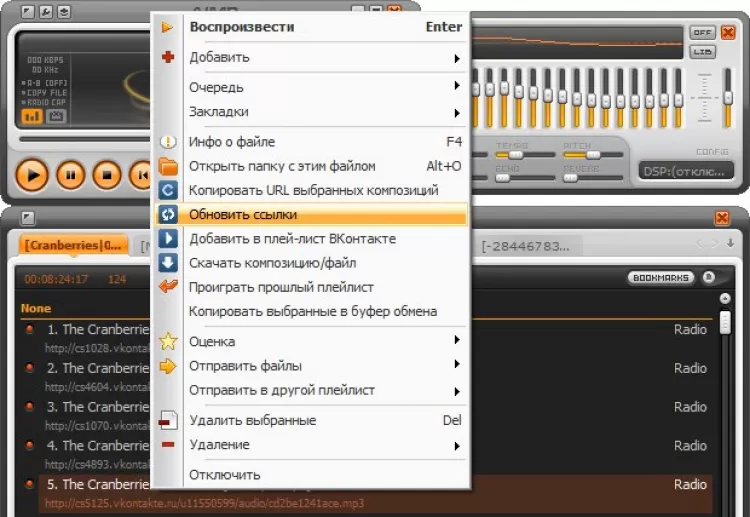Choose Копировать выбранные в буфер обмена
This screenshot has width=750, height=517.
pos(311,311)
